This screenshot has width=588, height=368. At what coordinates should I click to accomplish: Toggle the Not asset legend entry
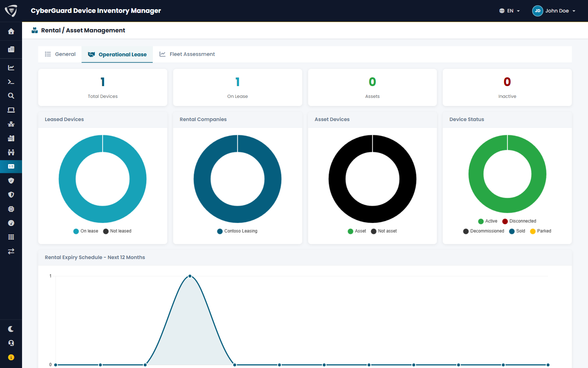click(384, 231)
